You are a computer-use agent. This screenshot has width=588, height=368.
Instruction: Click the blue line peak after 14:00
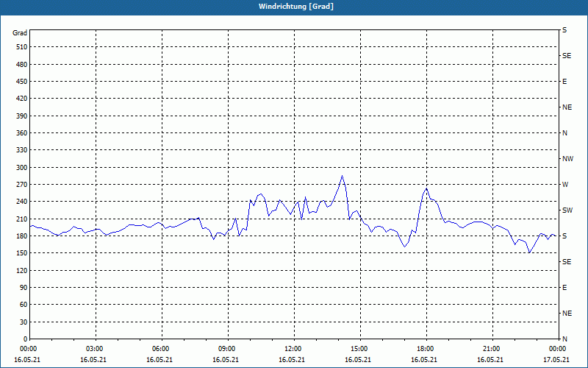(x=342, y=176)
